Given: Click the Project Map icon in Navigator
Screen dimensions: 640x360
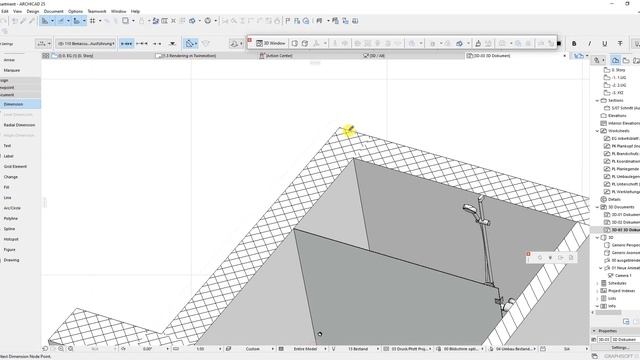Looking at the screenshot, I should 615,60.
